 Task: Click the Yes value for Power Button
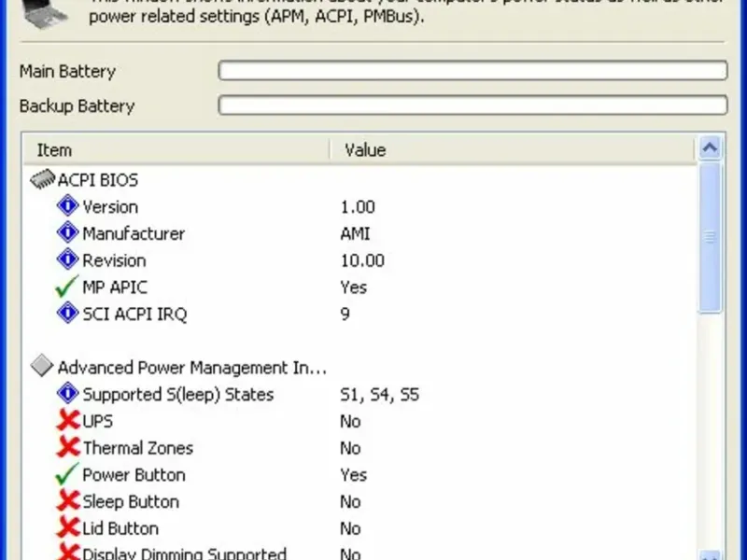click(354, 475)
